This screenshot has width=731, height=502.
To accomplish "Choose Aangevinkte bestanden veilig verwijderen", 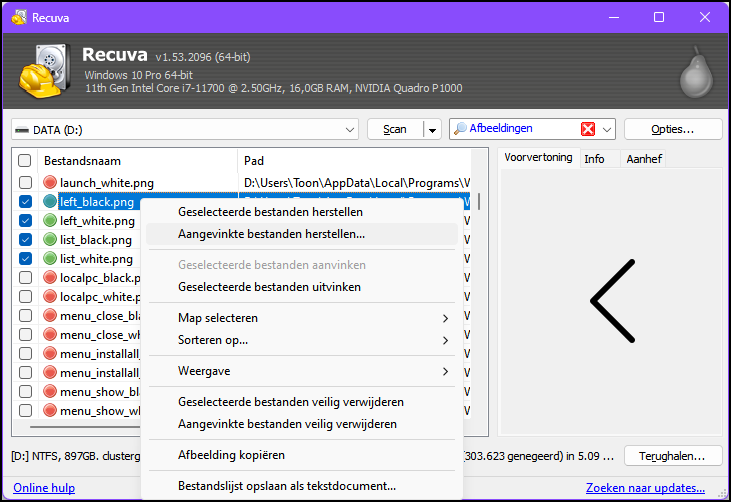I will pyautogui.click(x=302, y=424).
